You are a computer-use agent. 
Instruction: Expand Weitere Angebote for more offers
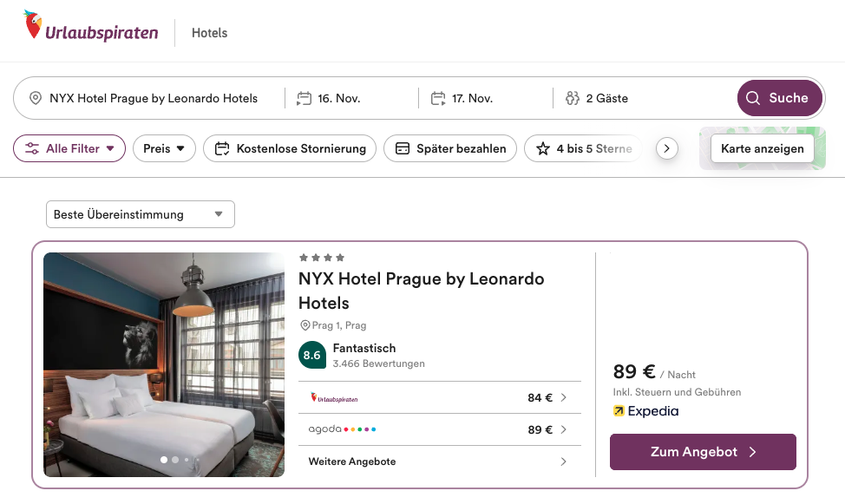tap(439, 461)
